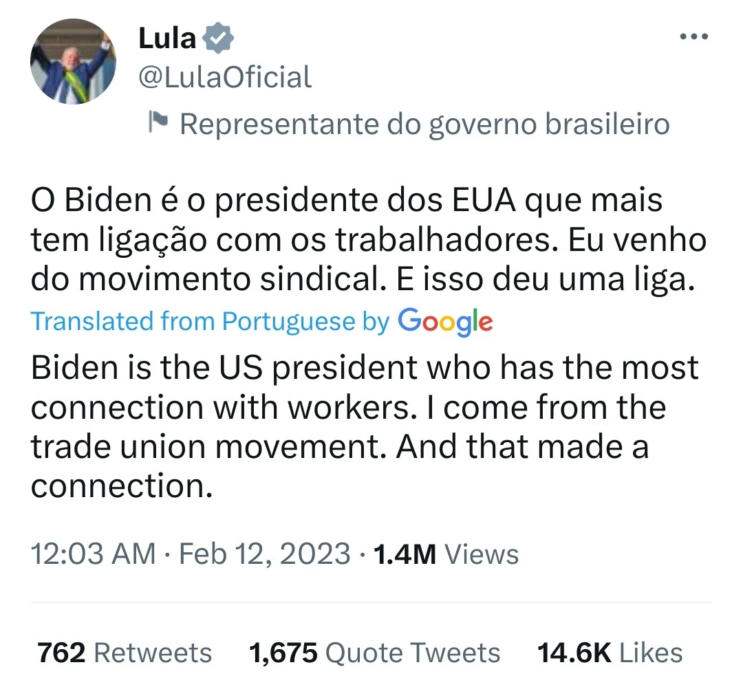The image size is (743, 700).
Task: Click the bold 762 retweet count
Action: (61, 653)
